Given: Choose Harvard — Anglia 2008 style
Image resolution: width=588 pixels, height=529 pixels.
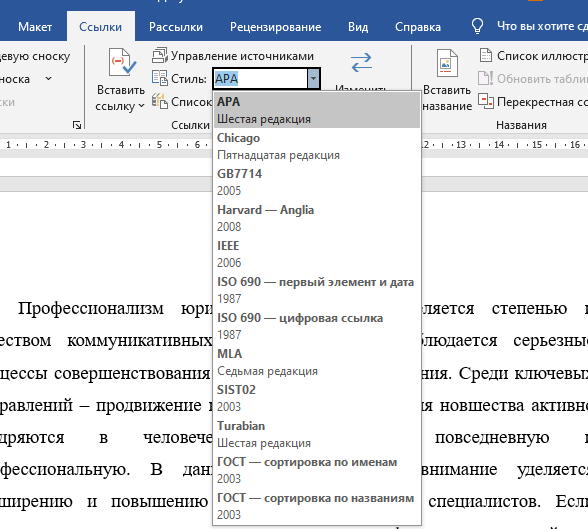Looking at the screenshot, I should (317, 218).
